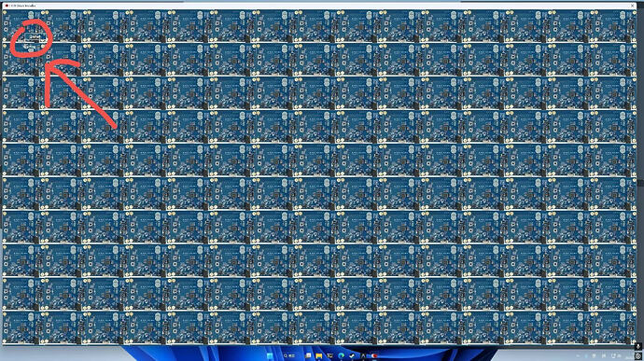644x361 pixels.
Task: Open the red installer app on taskbar
Action: click(x=374, y=355)
